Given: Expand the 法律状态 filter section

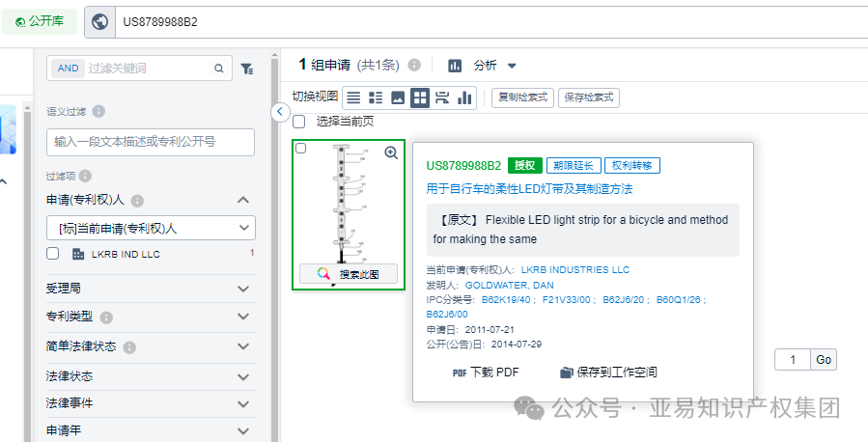Looking at the screenshot, I should coord(243,376).
